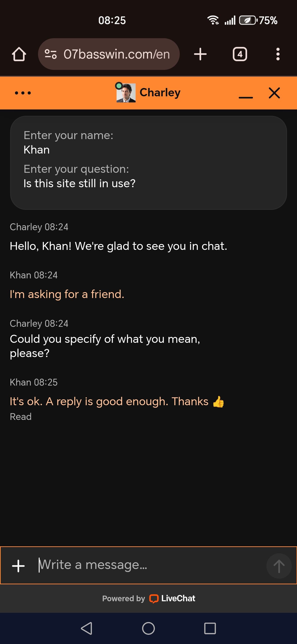This screenshot has width=297, height=644.
Task: Open the browser three-dot menu
Action: tap(278, 54)
